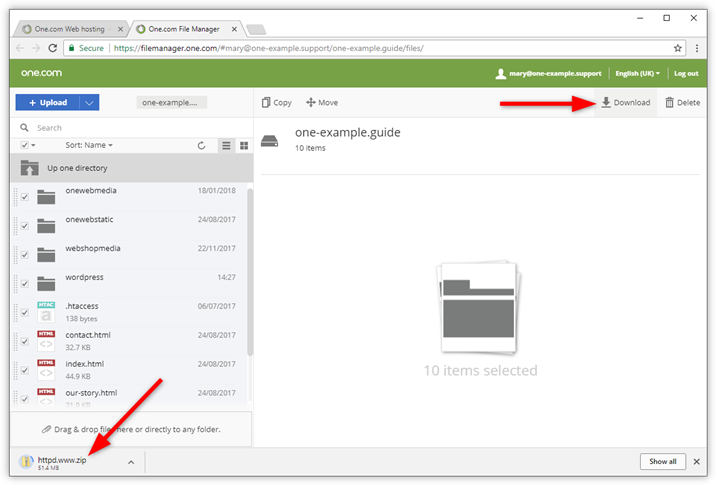Click the onewebmedia folder icon

point(46,197)
